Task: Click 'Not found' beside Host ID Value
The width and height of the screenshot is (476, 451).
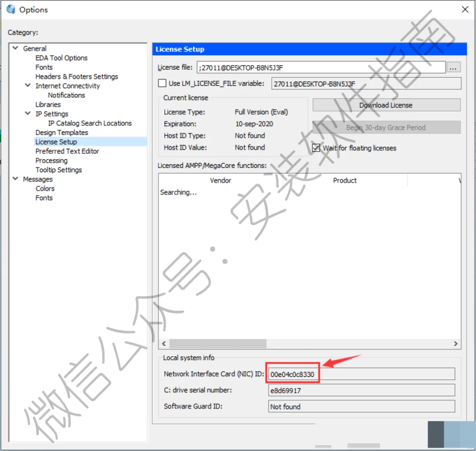Action: (x=250, y=148)
